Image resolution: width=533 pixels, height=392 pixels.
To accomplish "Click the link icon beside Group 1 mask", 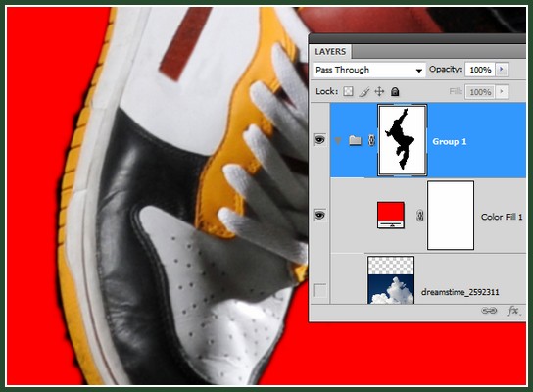I will pos(371,140).
